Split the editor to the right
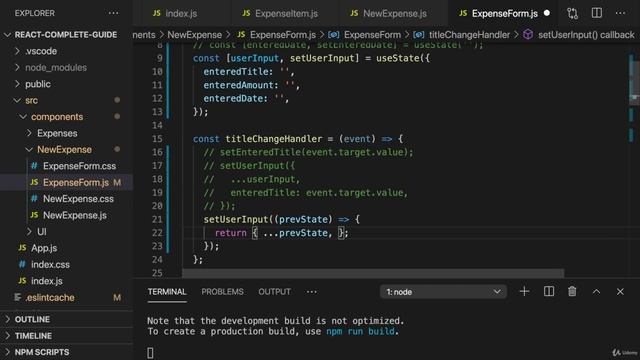Screen dimensions: 640x360 tap(597, 13)
